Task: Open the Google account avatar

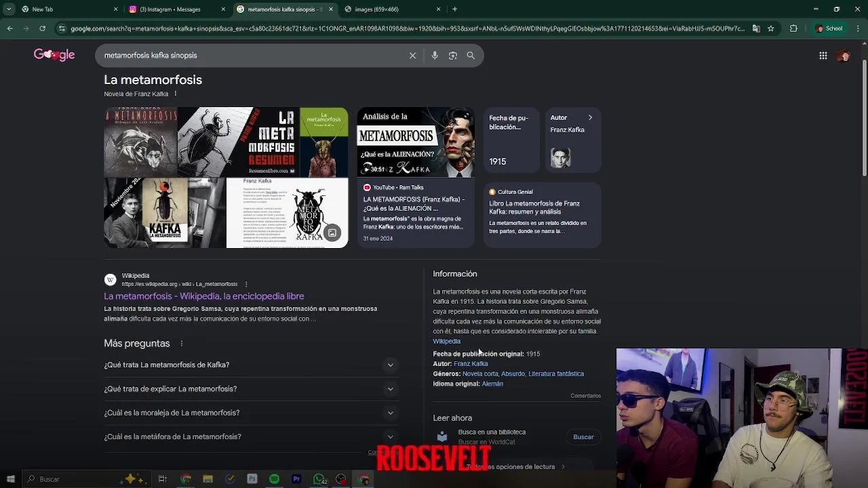Action: click(x=844, y=56)
